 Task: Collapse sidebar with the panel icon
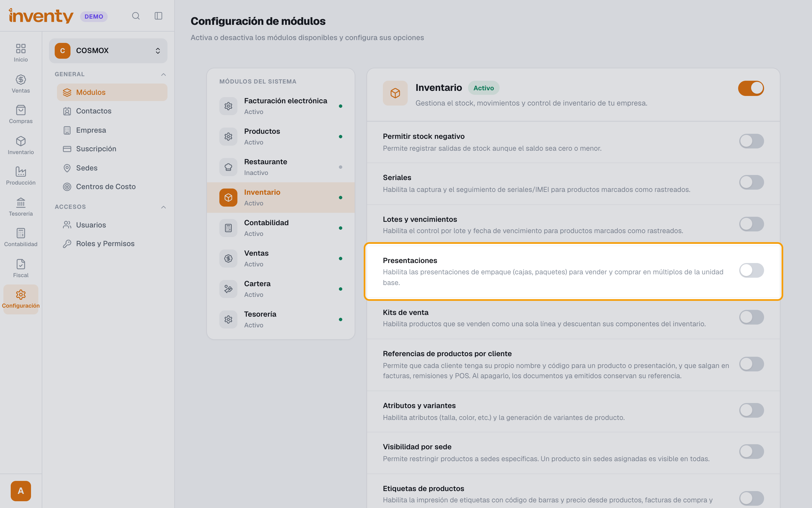pyautogui.click(x=158, y=16)
